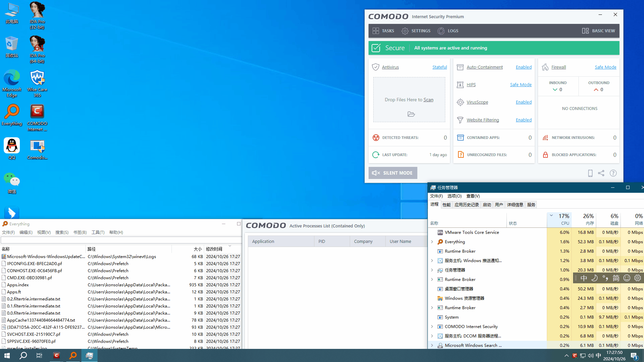Toggle Silent Mode in COMODO

click(392, 173)
